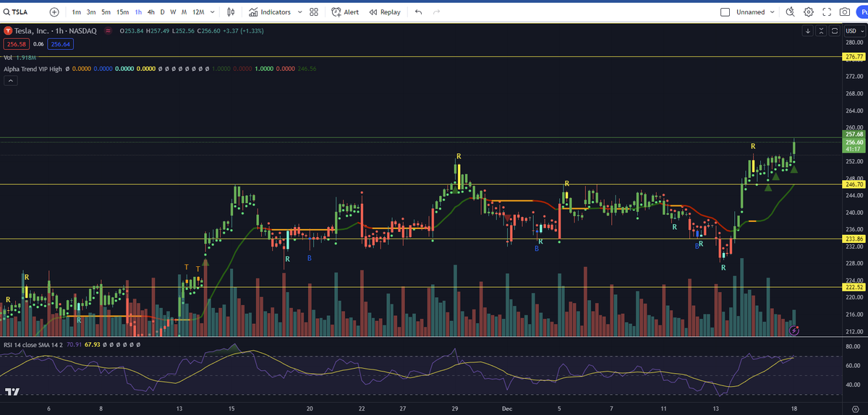
Task: Click the down arrow pane button
Action: click(x=808, y=31)
